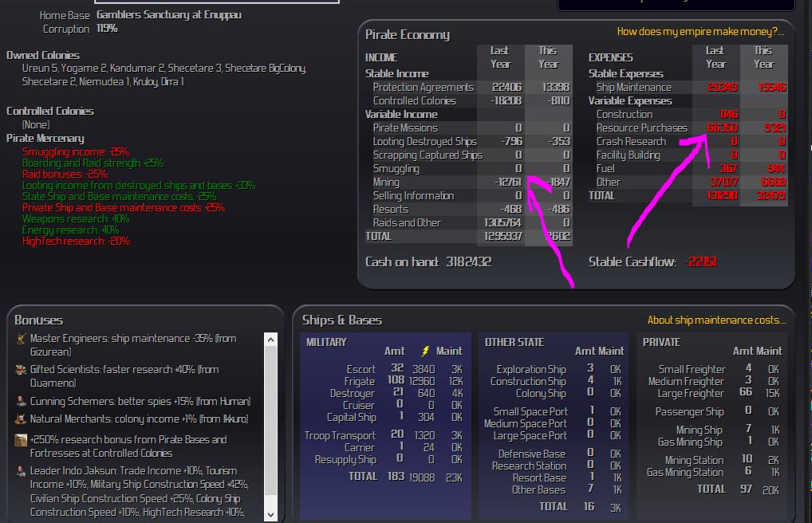The width and height of the screenshot is (812, 523).
Task: Click the lightning firepower icon in Military table
Action: coord(425,351)
